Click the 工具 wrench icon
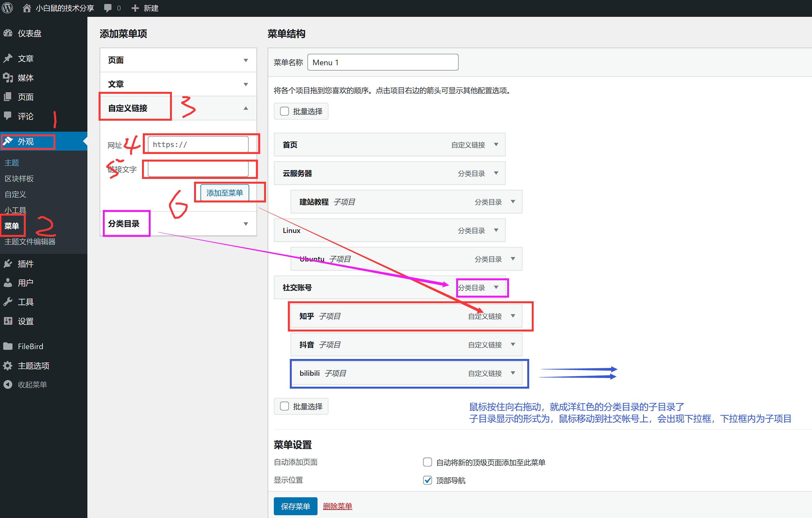812x518 pixels. (x=8, y=302)
